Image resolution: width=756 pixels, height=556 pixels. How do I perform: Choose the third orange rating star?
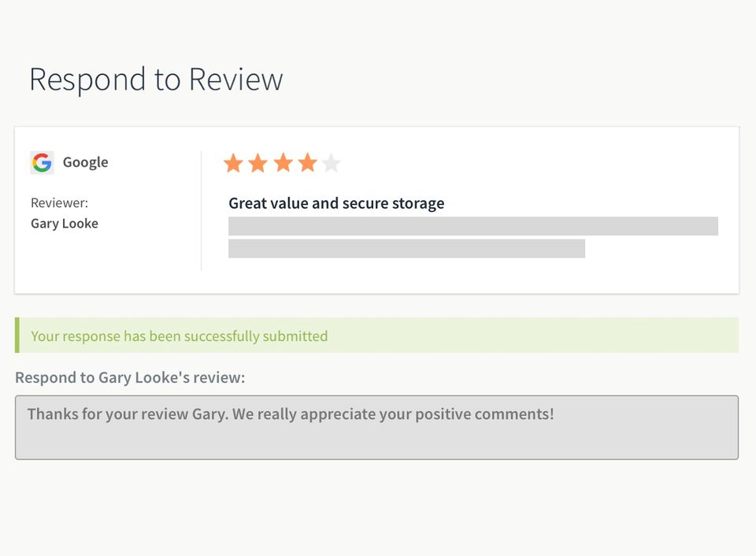click(283, 163)
